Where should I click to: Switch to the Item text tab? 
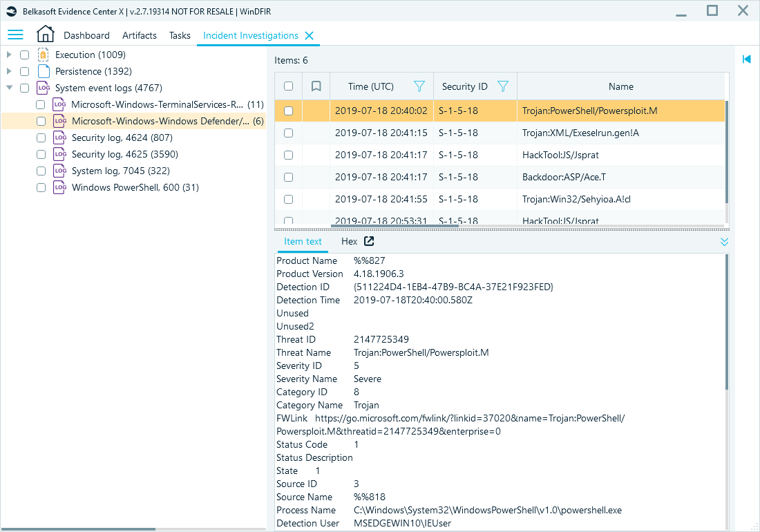click(x=303, y=241)
